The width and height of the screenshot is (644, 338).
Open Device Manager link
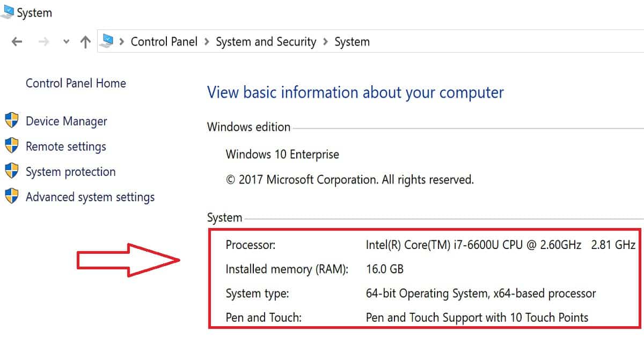(x=67, y=121)
